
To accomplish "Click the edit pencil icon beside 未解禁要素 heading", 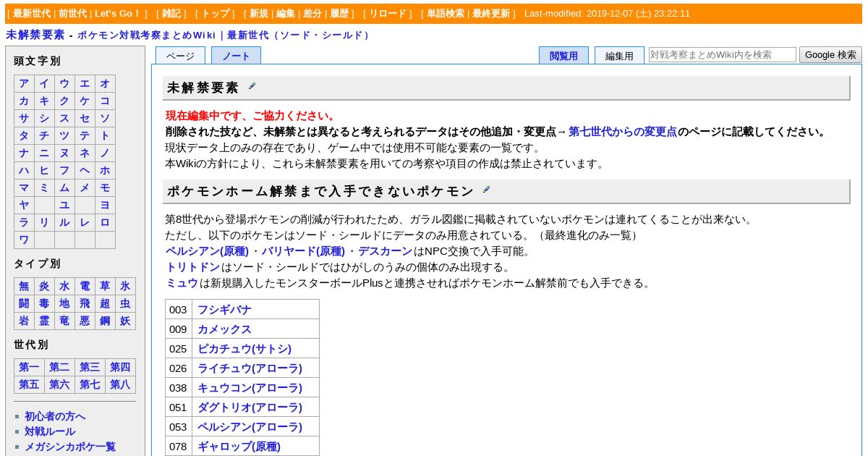I will pyautogui.click(x=252, y=86).
